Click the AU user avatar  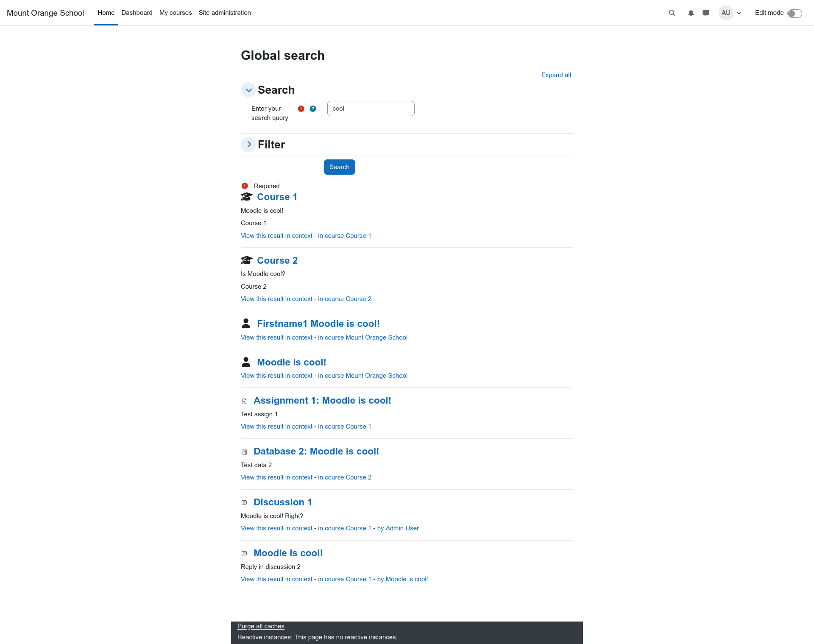tap(726, 13)
